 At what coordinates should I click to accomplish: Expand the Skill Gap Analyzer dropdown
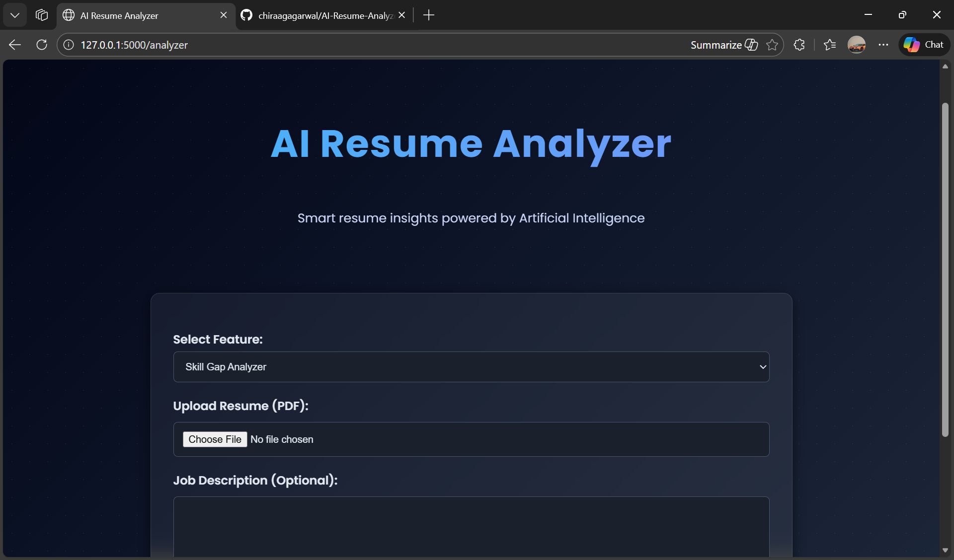click(x=471, y=367)
